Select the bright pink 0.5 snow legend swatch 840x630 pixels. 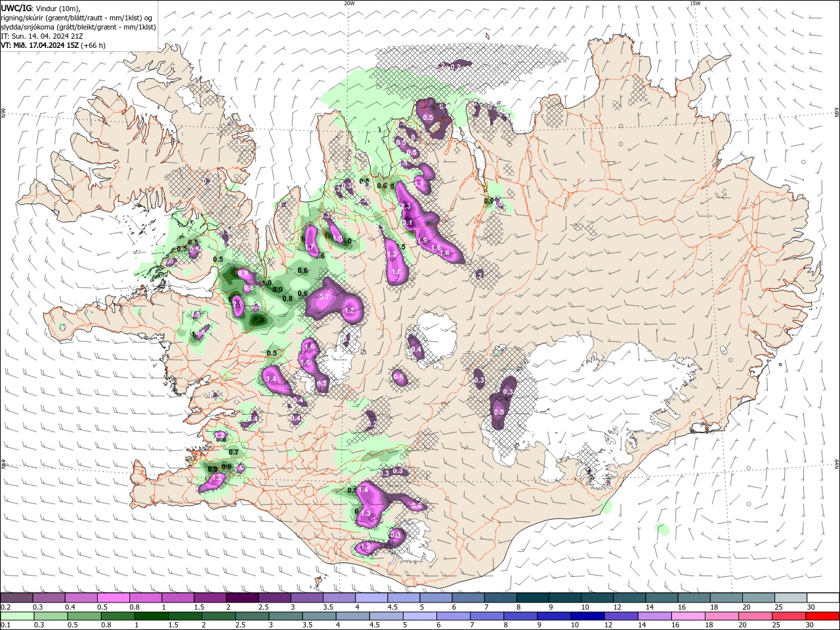point(114,598)
